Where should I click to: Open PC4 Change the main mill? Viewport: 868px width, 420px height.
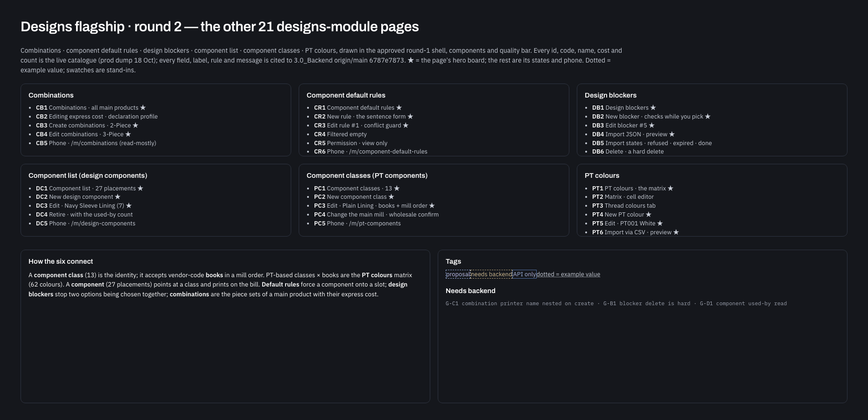[x=376, y=215]
